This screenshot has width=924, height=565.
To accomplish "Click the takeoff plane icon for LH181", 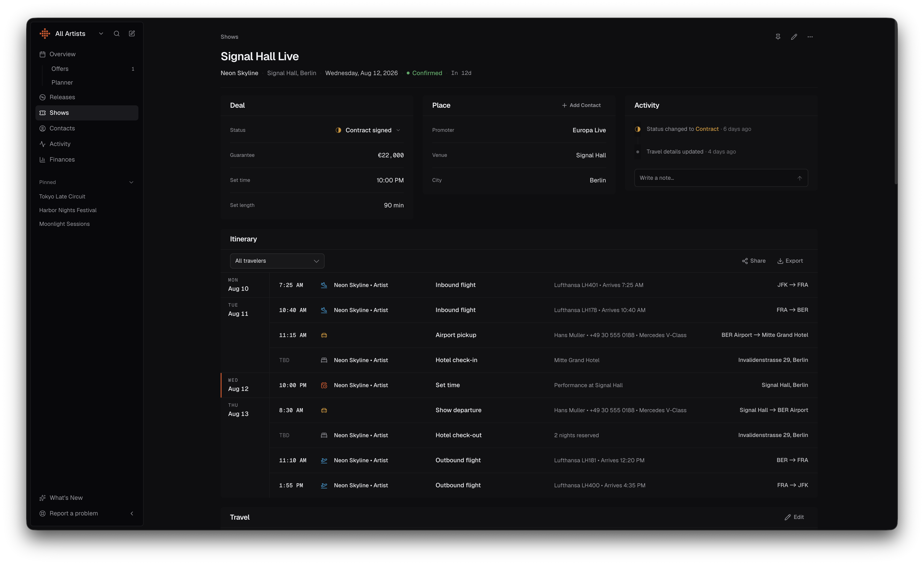I will pos(324,460).
